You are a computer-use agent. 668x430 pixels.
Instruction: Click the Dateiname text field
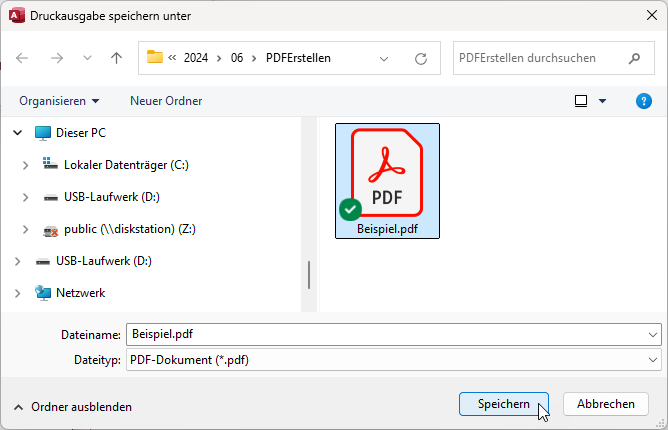tap(386, 334)
